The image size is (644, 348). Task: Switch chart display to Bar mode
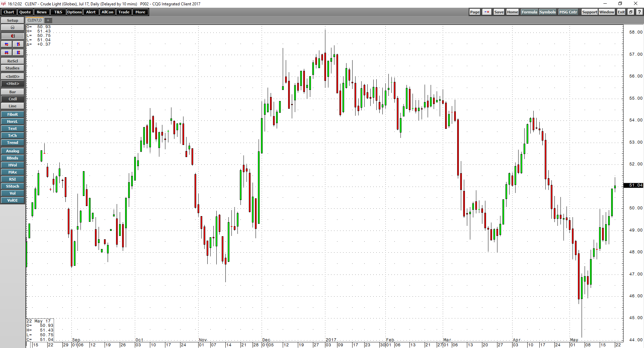click(12, 92)
